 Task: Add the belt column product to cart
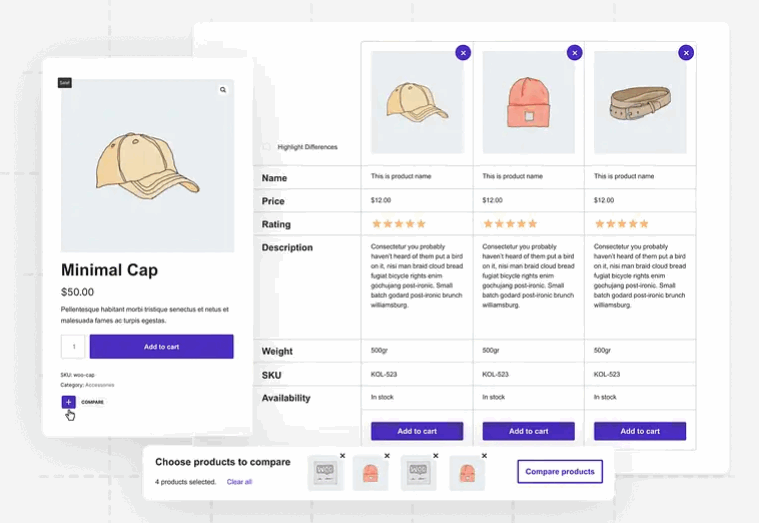coord(640,431)
